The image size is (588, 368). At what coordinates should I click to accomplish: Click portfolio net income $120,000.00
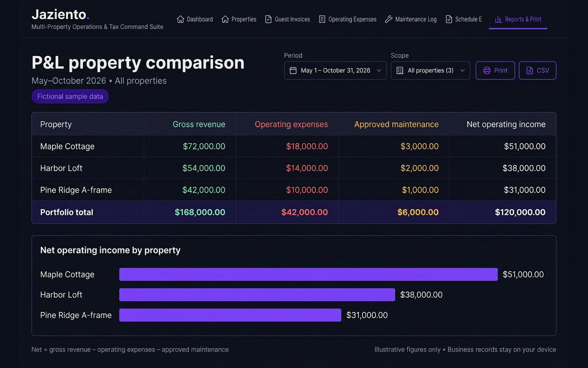point(520,212)
